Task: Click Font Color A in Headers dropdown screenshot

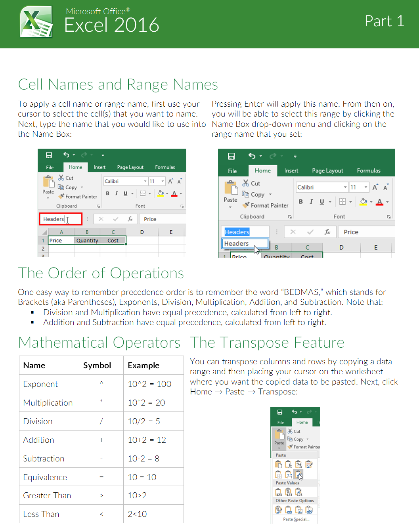Action: [x=380, y=201]
